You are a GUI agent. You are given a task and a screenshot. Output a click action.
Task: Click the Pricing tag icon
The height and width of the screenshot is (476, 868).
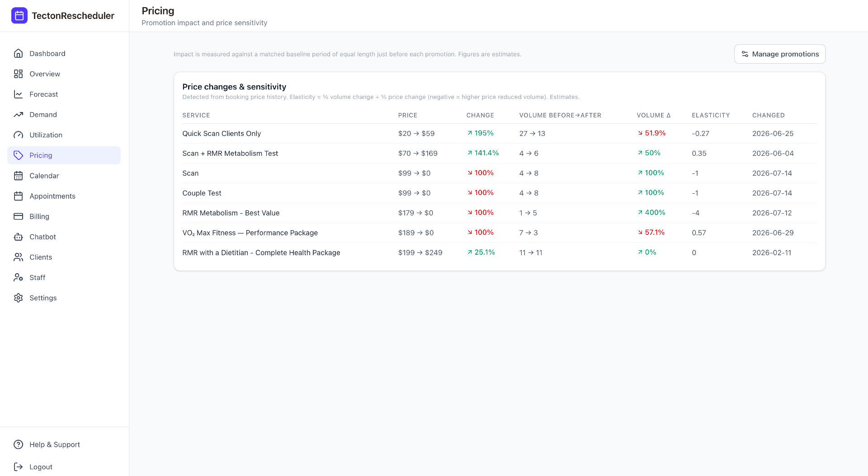click(x=18, y=155)
